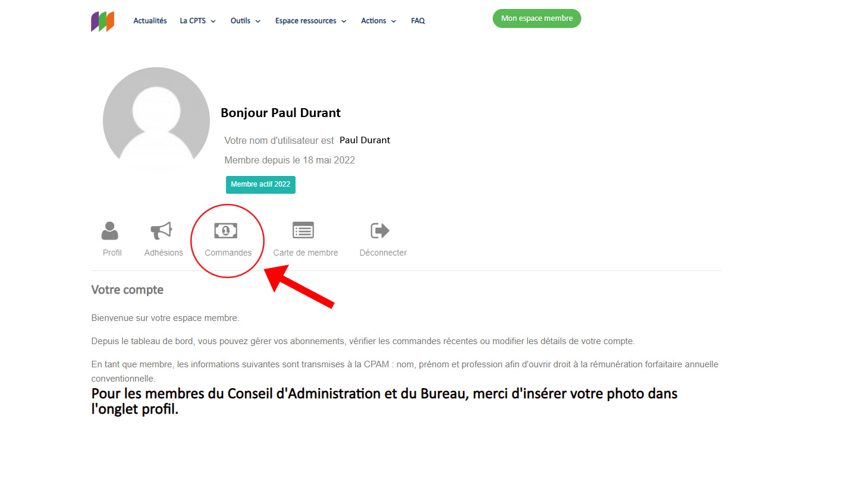The image size is (845, 504).
Task: Click the Carte de membre label
Action: click(306, 253)
